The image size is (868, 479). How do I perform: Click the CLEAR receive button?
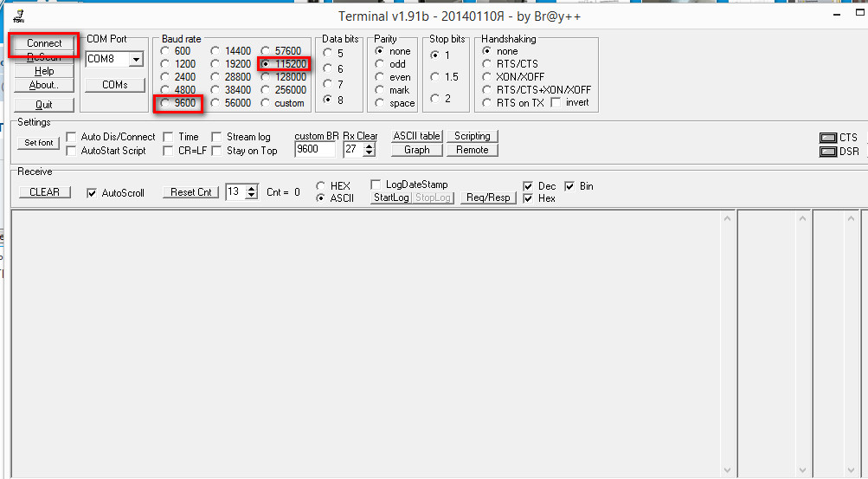(x=44, y=192)
